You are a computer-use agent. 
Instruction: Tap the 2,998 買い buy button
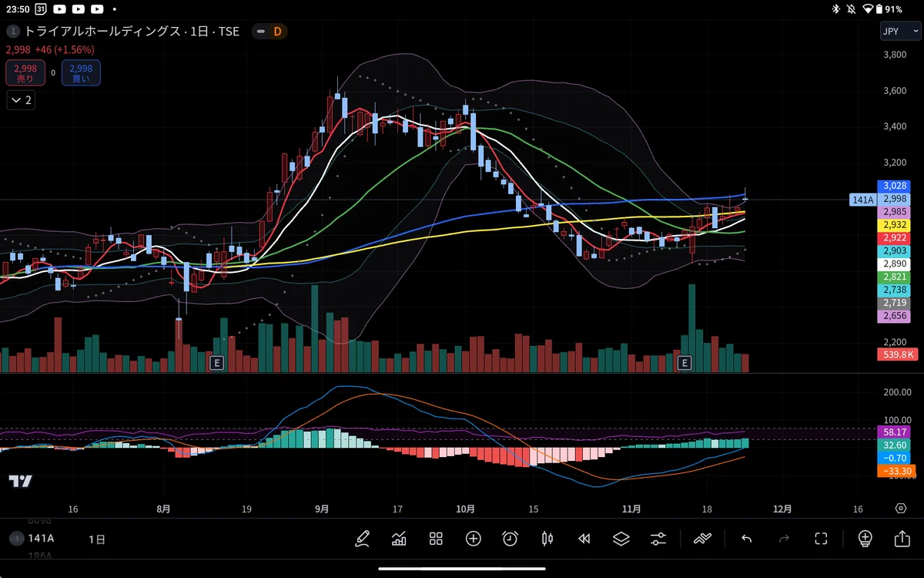click(81, 73)
